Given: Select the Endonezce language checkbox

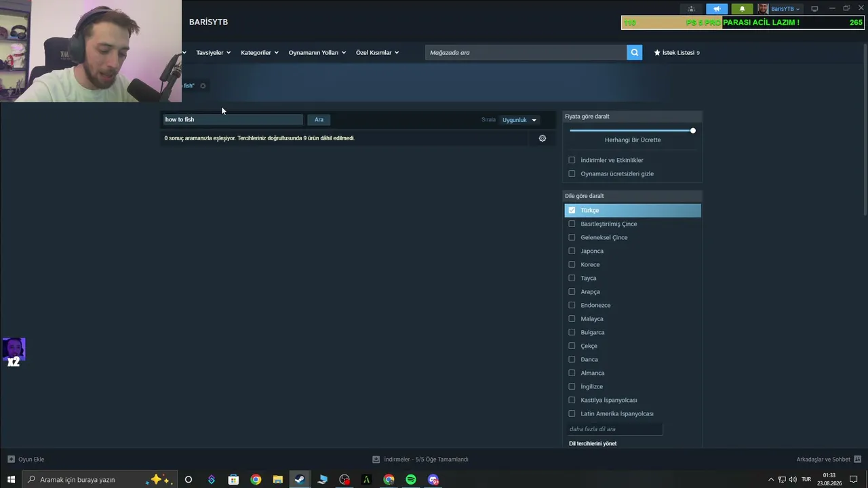Looking at the screenshot, I should (x=572, y=305).
